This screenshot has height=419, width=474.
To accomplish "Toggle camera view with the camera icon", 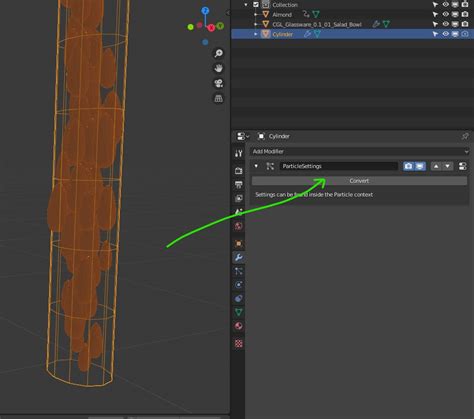I will (x=218, y=83).
